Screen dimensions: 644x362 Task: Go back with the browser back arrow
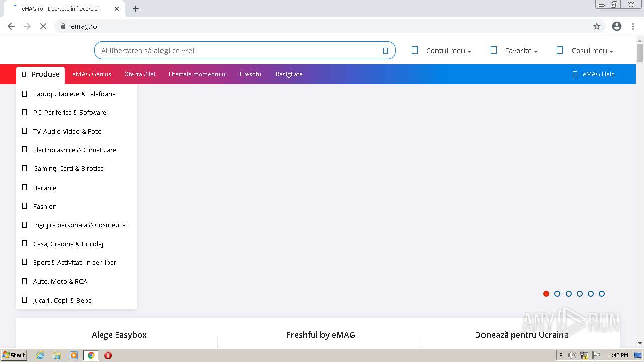coord(11,26)
